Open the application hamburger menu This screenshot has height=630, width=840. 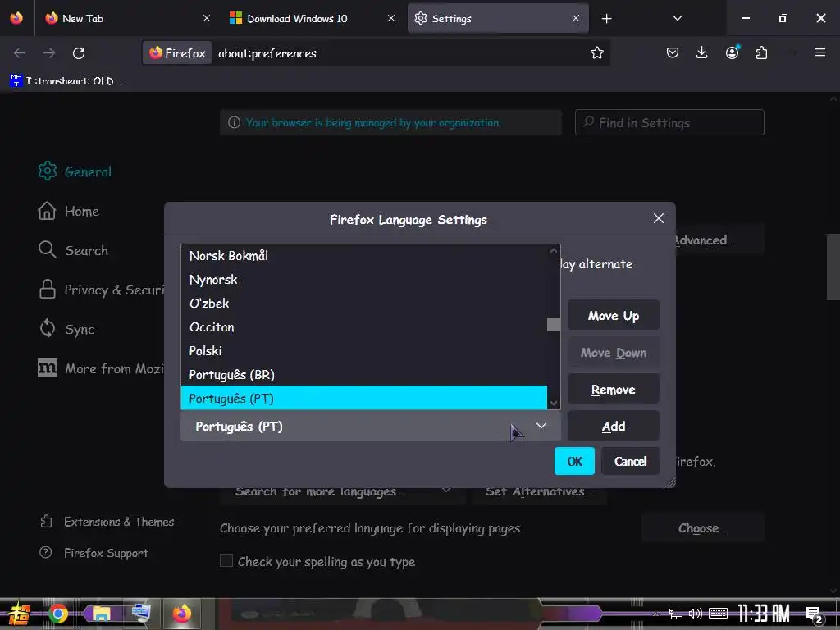click(x=819, y=52)
